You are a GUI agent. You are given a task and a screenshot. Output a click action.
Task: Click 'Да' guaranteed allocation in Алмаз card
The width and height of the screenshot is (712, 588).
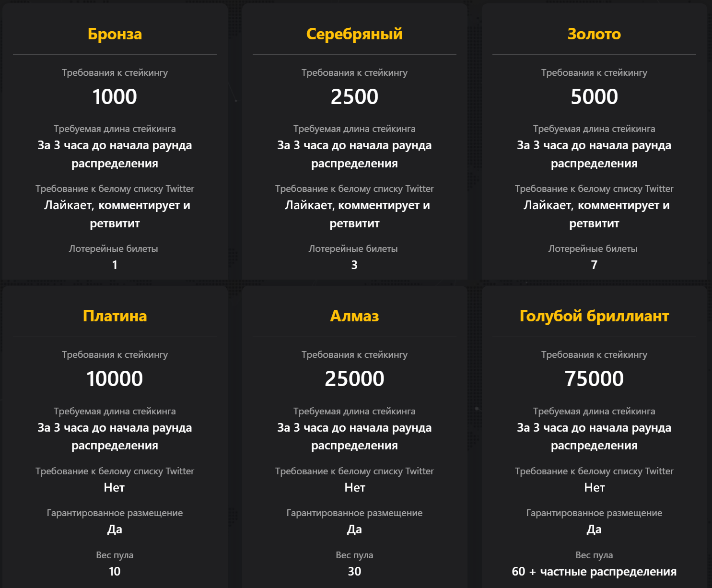tap(354, 529)
